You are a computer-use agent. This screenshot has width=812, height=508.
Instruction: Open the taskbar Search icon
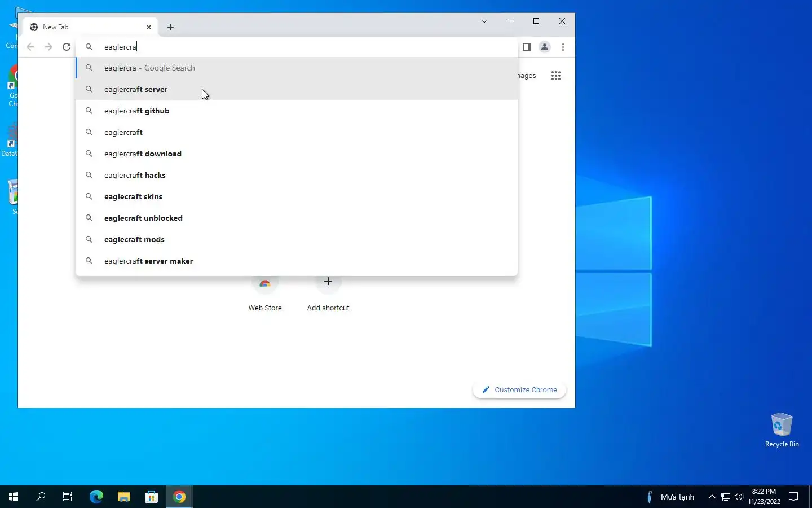pos(41,497)
